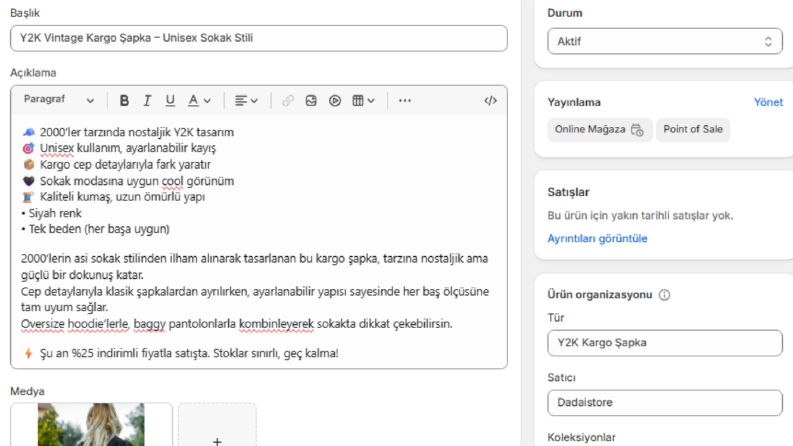
Task: Show more formatting options ellipsis
Action: click(405, 101)
